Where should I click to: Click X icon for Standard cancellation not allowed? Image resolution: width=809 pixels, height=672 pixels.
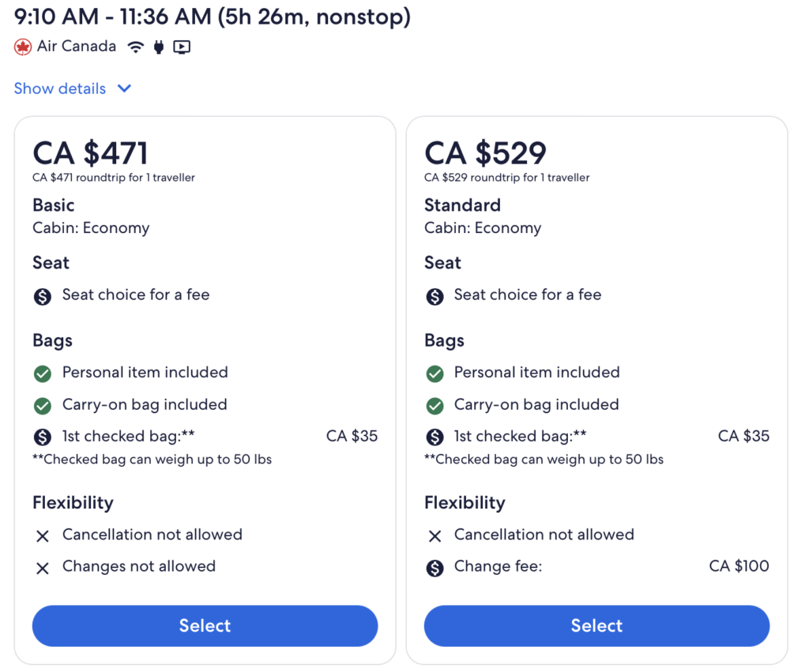tap(435, 536)
